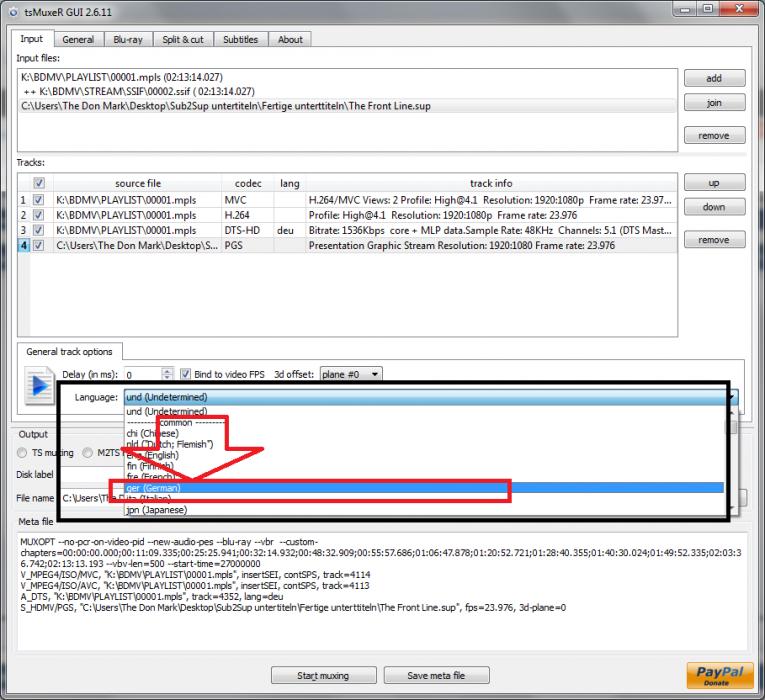Click the File name output path field
The image size is (765, 700).
click(94, 498)
